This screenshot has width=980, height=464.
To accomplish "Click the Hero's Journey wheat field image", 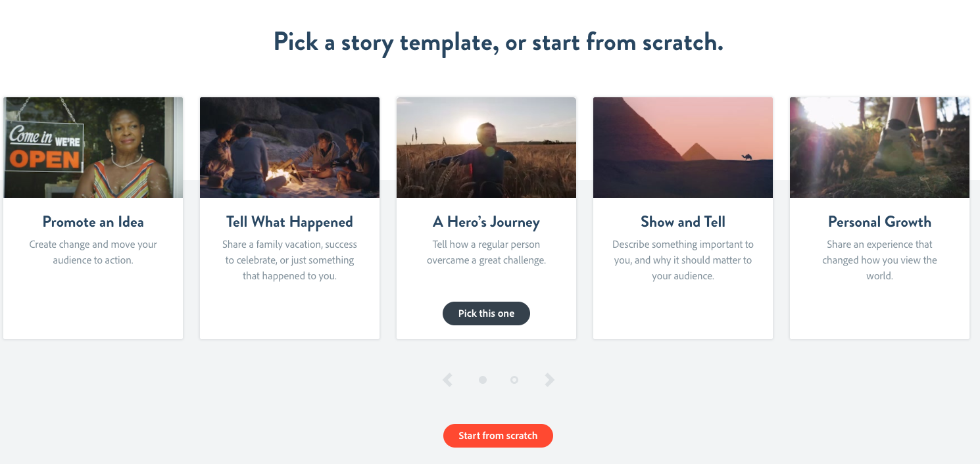I will (486, 148).
